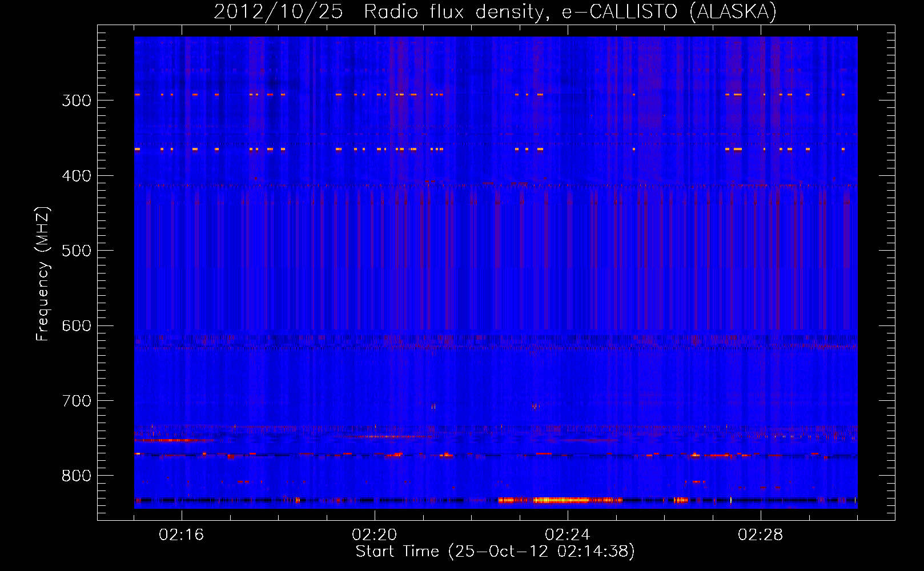Select the 800 frequency tick label
924x571 pixels.
[77, 476]
